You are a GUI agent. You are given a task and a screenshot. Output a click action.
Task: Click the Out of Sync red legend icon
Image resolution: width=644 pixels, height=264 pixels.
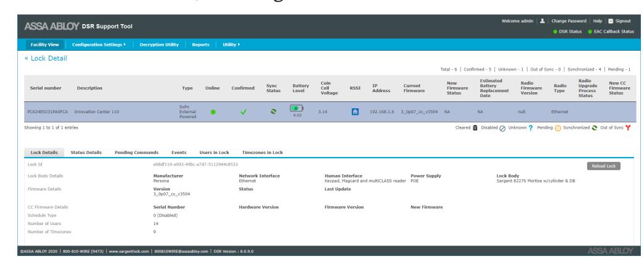627,128
